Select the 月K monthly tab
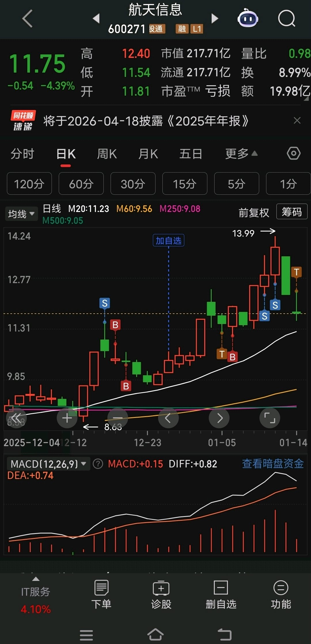This screenshot has height=644, width=311. (148, 154)
